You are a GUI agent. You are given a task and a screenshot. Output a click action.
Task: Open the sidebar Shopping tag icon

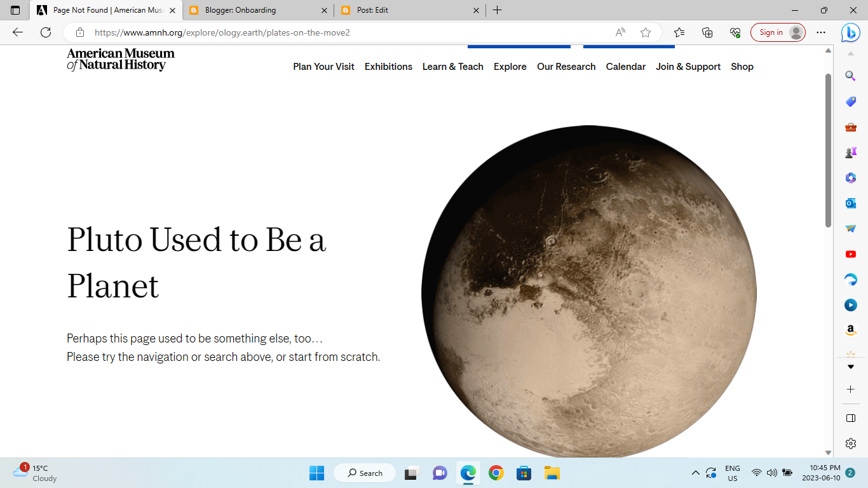pos(851,102)
